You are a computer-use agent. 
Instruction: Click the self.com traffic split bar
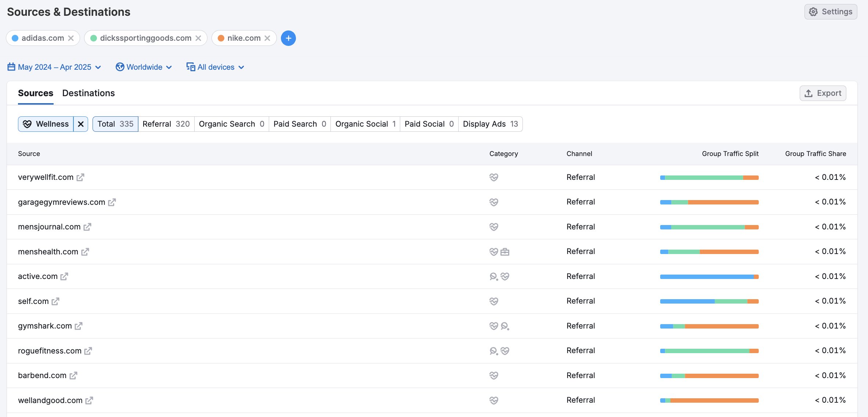tap(709, 301)
